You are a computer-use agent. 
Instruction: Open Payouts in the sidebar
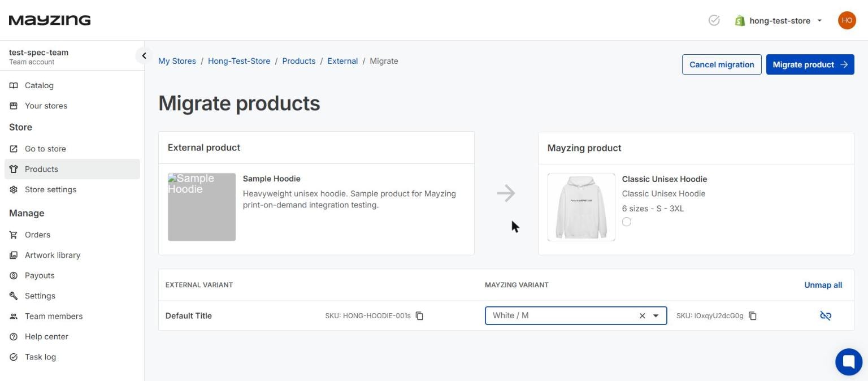coord(72,275)
